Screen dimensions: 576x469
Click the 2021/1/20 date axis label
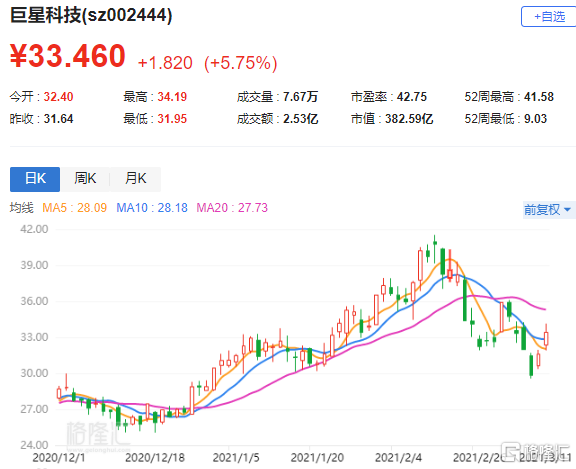pos(317,458)
